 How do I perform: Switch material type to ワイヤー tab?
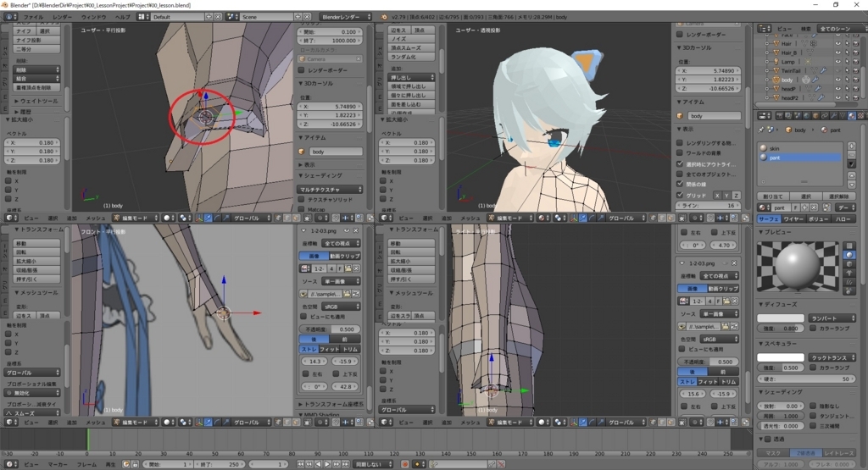pos(793,219)
